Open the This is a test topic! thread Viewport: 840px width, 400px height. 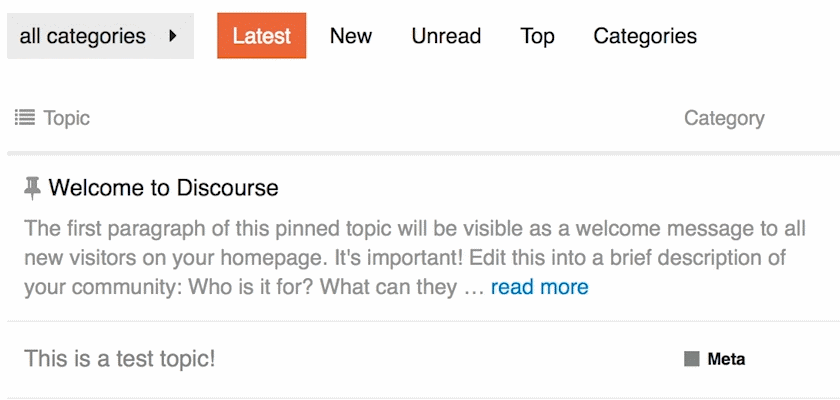[x=119, y=358]
